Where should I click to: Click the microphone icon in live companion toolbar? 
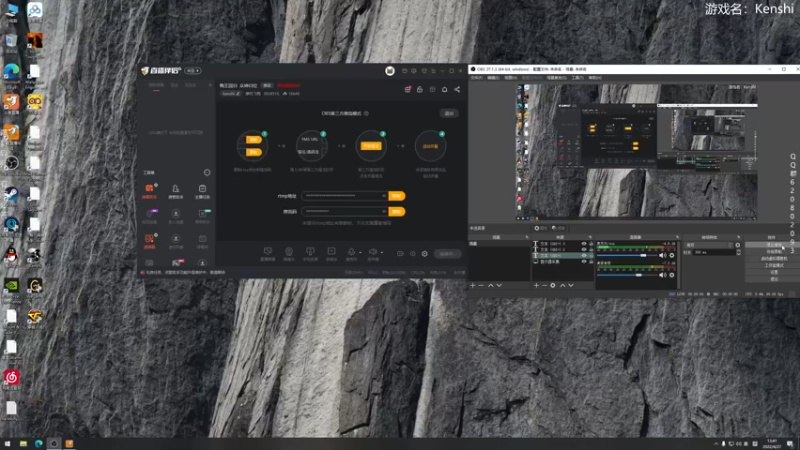[351, 252]
